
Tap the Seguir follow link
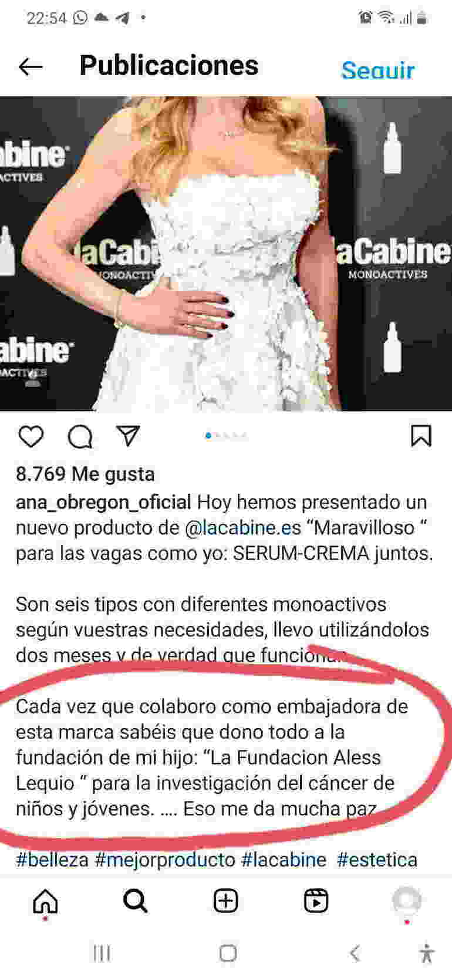click(x=378, y=70)
